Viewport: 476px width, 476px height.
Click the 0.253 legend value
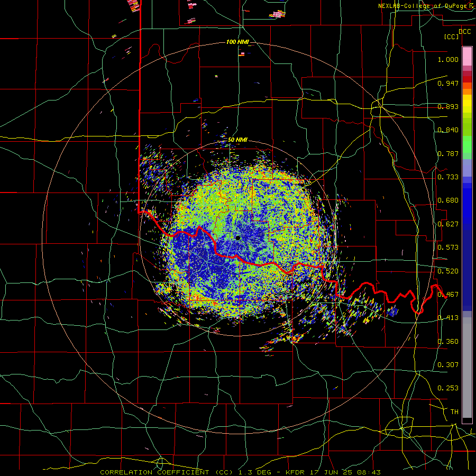(x=448, y=388)
